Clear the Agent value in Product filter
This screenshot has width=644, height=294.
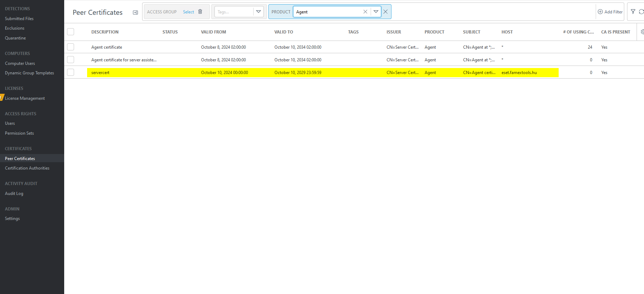tap(365, 12)
